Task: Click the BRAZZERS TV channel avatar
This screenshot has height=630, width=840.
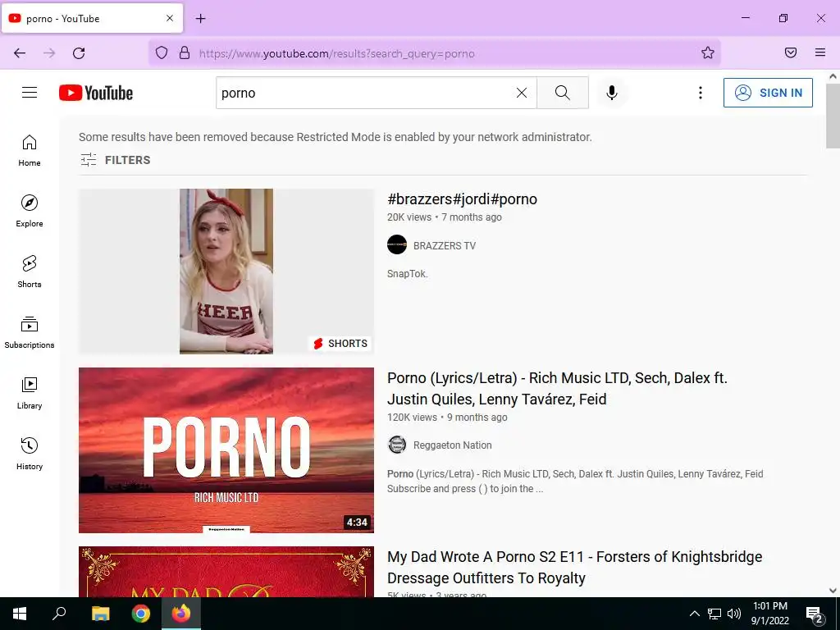Action: (x=397, y=244)
